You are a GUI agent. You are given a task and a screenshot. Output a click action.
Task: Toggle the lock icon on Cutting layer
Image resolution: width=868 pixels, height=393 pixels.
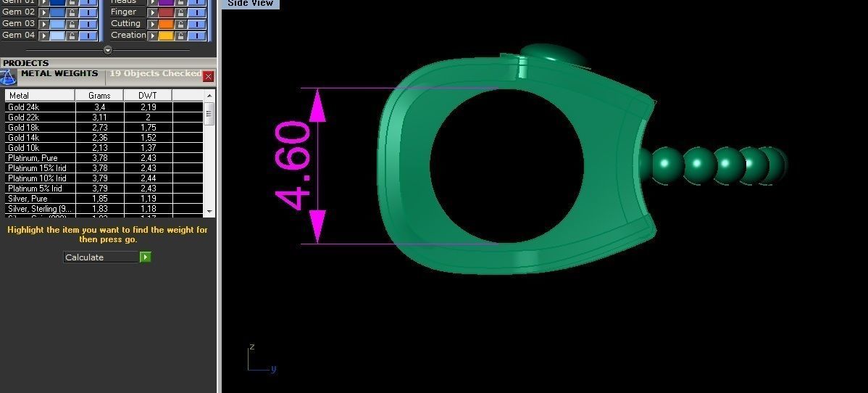(180, 24)
